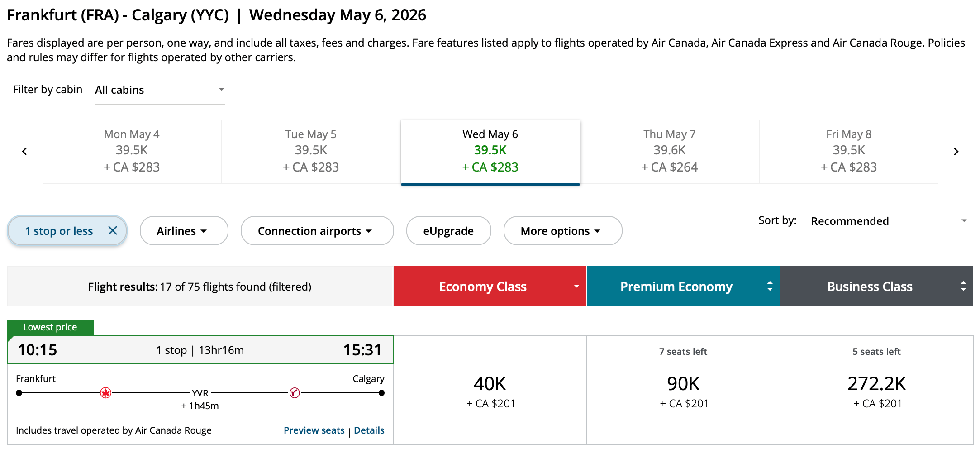
Task: Open the Preview seats link
Action: pos(314,430)
